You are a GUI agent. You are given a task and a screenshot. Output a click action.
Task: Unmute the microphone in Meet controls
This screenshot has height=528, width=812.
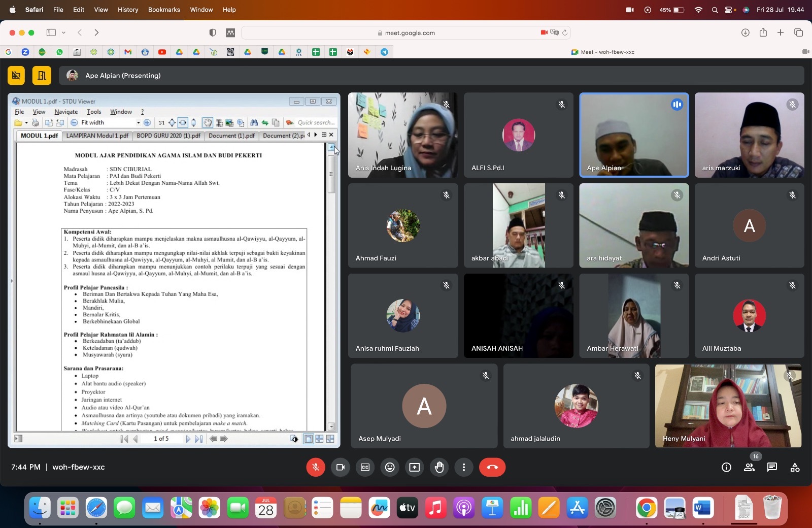coord(316,467)
